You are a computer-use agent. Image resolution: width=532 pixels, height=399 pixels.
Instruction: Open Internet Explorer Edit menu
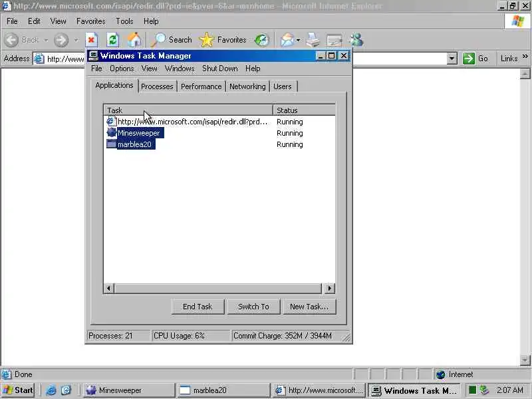[34, 21]
